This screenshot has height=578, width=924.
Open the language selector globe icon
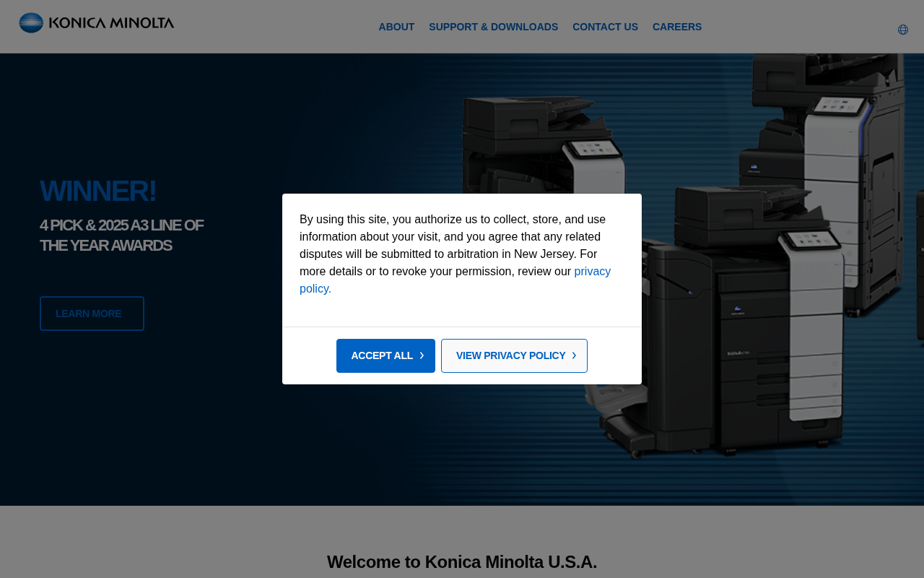tap(903, 30)
